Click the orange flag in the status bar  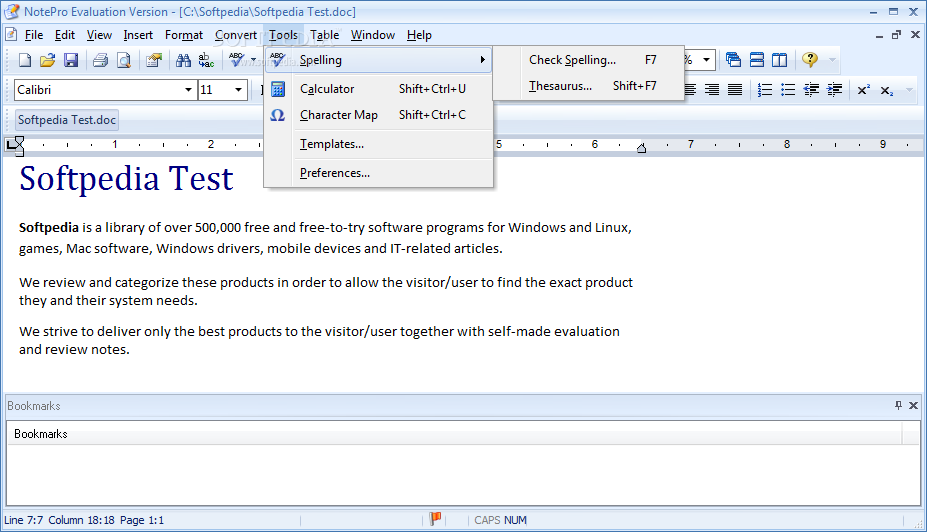point(436,518)
